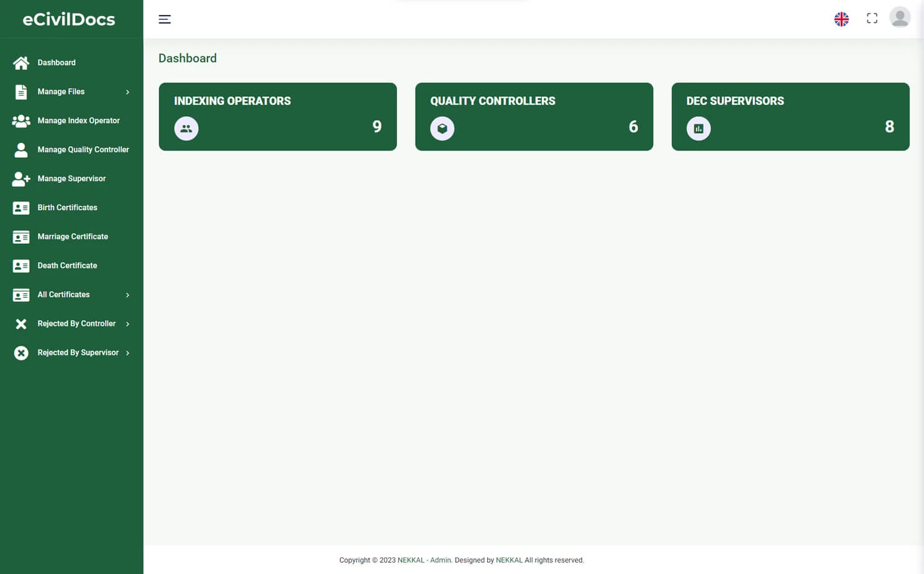924x574 pixels.
Task: Click the NEKKAL - Admin footer link
Action: [x=424, y=560]
